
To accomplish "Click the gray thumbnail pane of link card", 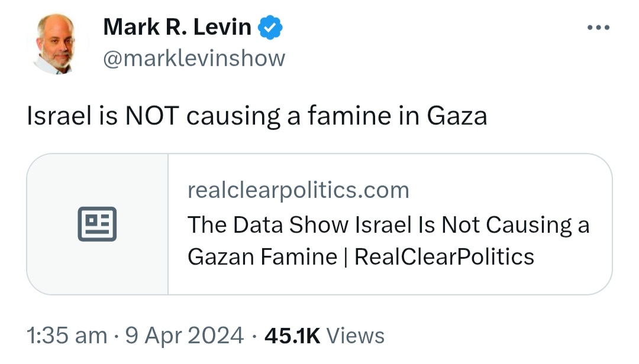I will tap(98, 224).
